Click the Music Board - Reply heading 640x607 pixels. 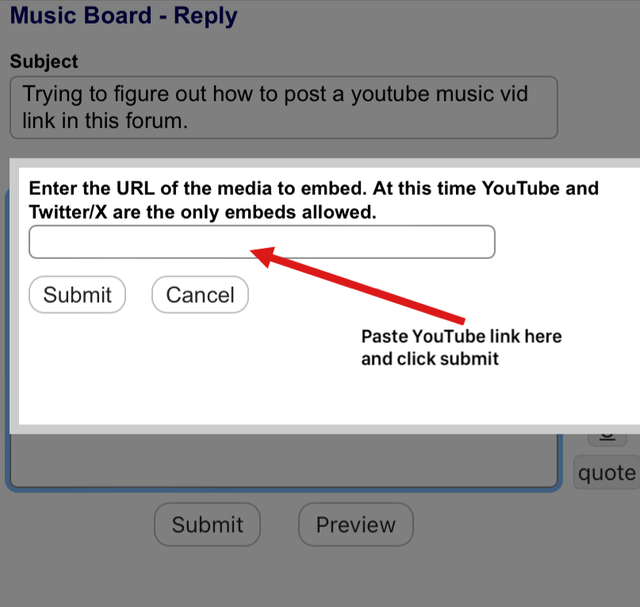point(123,16)
